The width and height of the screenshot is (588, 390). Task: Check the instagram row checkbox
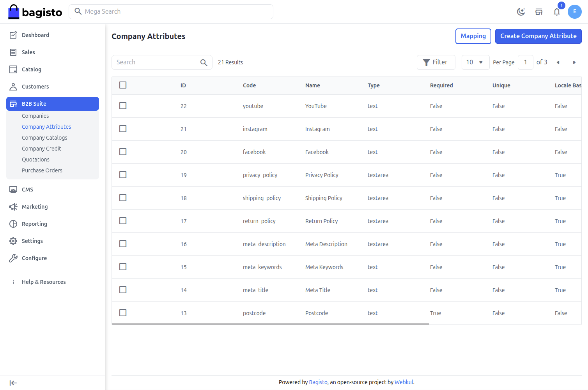(x=123, y=129)
